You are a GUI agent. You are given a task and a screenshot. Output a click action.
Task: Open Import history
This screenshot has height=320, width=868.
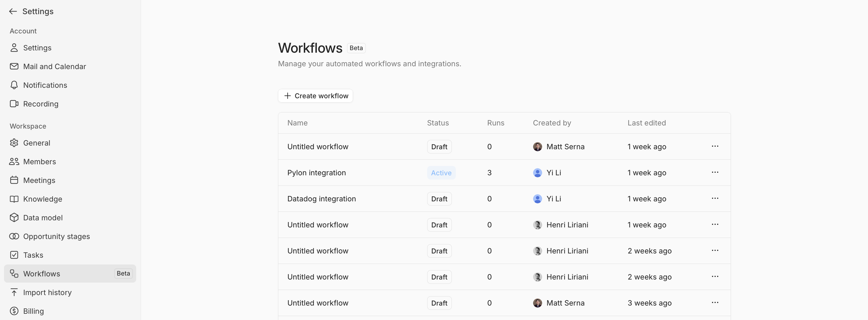70,292
